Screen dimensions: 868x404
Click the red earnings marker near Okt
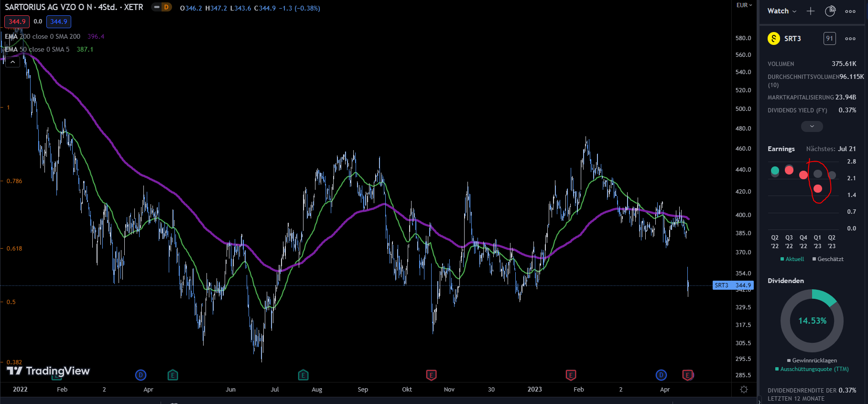click(x=431, y=375)
